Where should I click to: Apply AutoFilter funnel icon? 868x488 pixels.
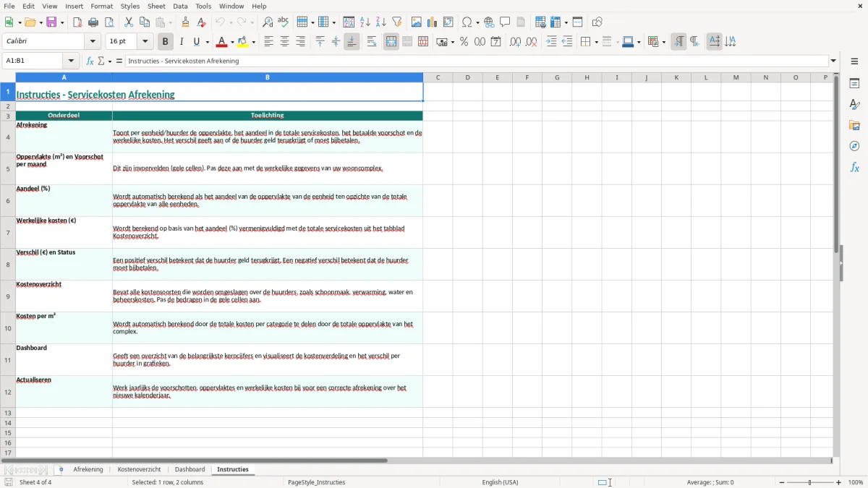(396, 22)
